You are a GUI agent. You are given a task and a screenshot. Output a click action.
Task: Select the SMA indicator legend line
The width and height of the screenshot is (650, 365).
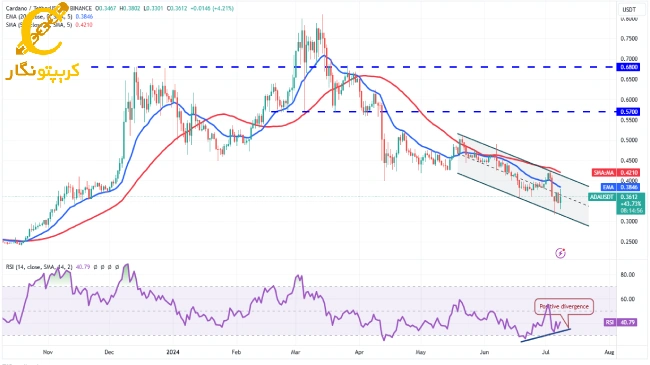click(49, 25)
